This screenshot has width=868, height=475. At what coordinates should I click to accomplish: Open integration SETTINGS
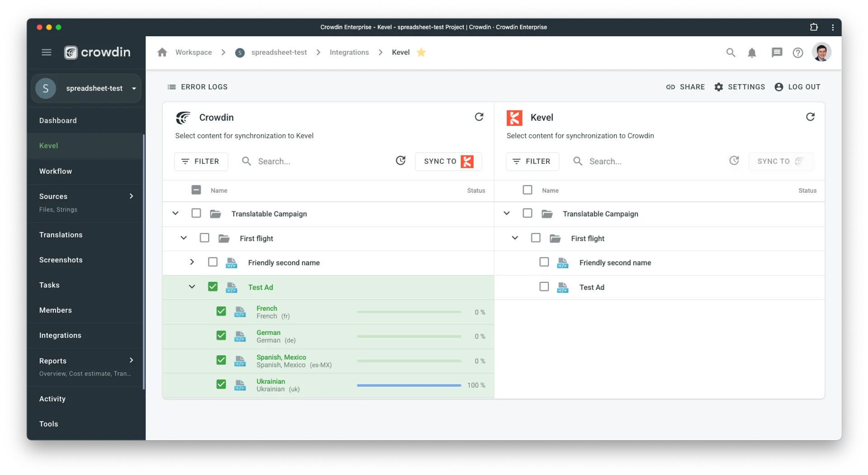point(740,87)
